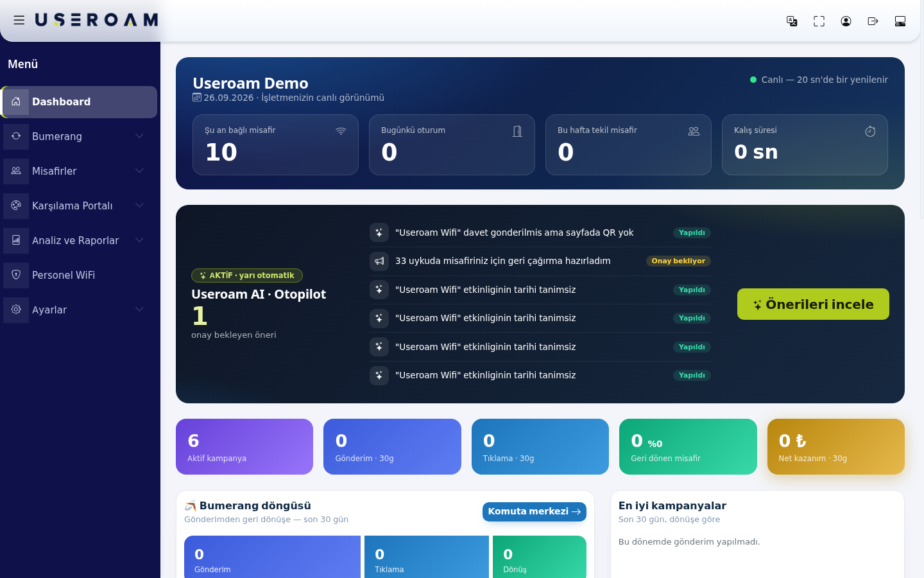Click the logout icon in header

tap(873, 21)
